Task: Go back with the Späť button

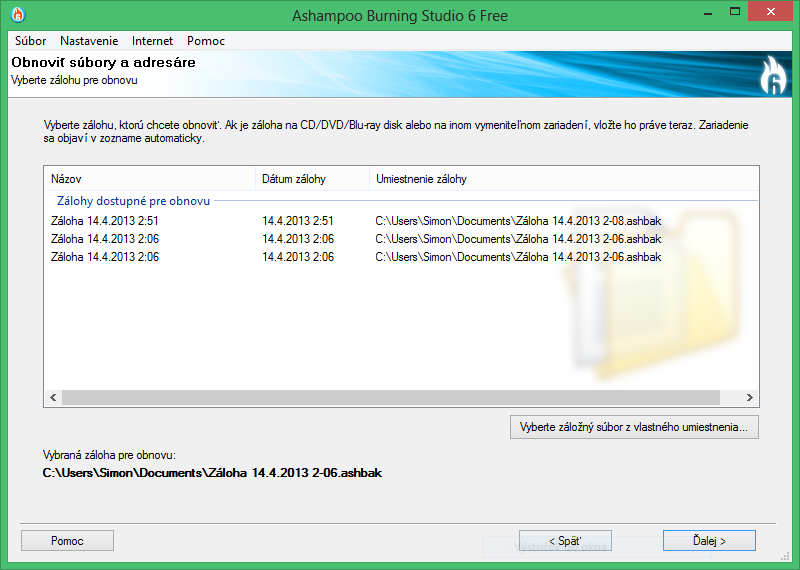Action: pyautogui.click(x=565, y=540)
